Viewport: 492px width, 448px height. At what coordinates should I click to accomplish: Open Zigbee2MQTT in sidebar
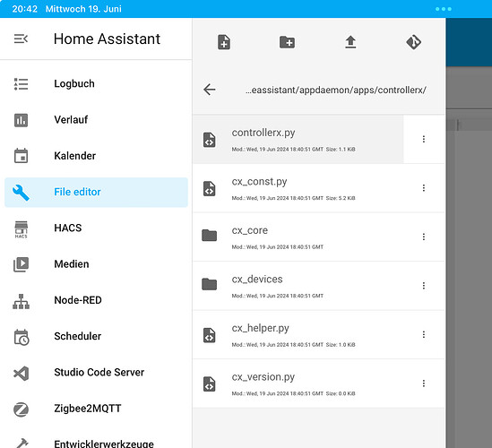[x=96, y=409]
